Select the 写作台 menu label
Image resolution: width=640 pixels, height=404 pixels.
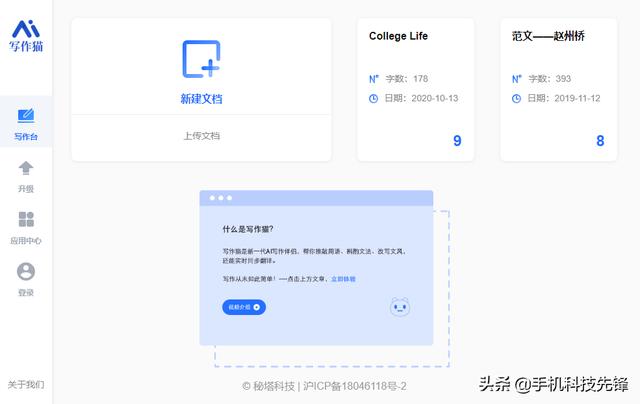click(x=26, y=137)
